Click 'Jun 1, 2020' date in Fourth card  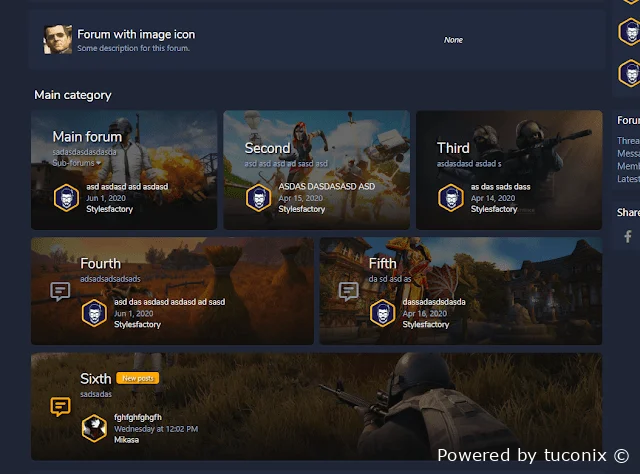pyautogui.click(x=133, y=314)
